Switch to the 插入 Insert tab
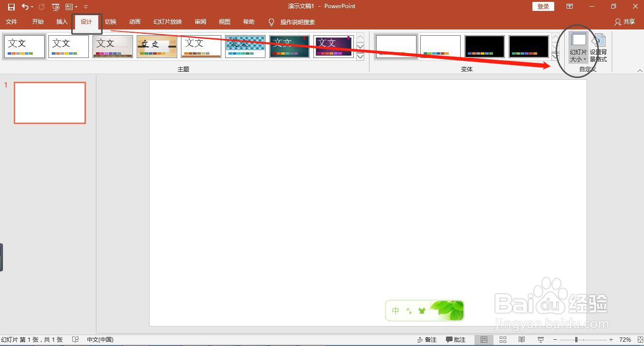This screenshot has width=644, height=346. tap(62, 22)
